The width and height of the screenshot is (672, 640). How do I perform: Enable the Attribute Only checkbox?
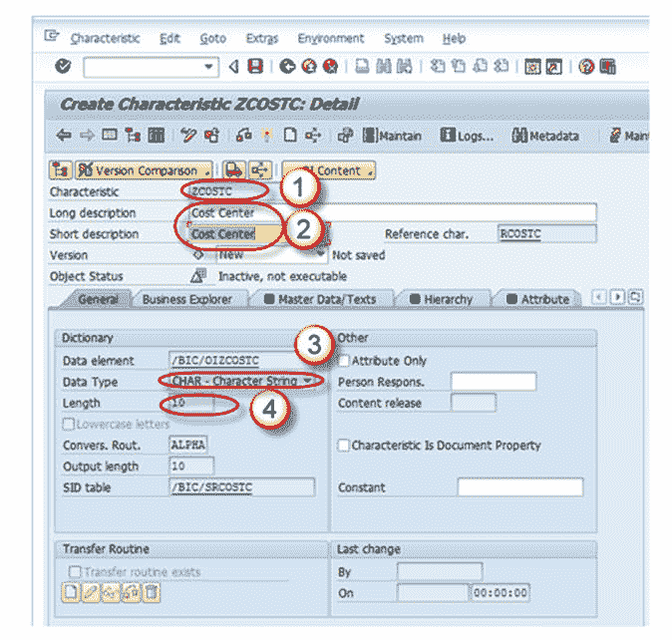(344, 361)
